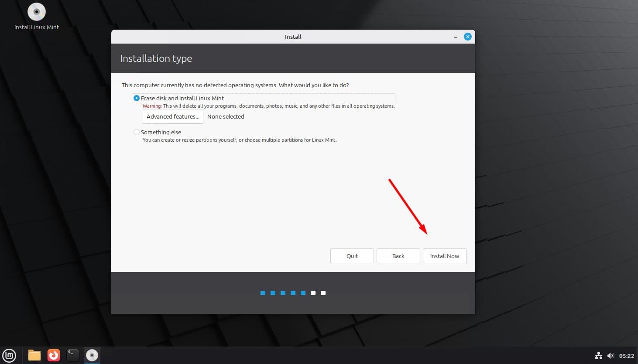The height and width of the screenshot is (364, 638).
Task: Choose the Something else radio option
Action: tap(137, 132)
